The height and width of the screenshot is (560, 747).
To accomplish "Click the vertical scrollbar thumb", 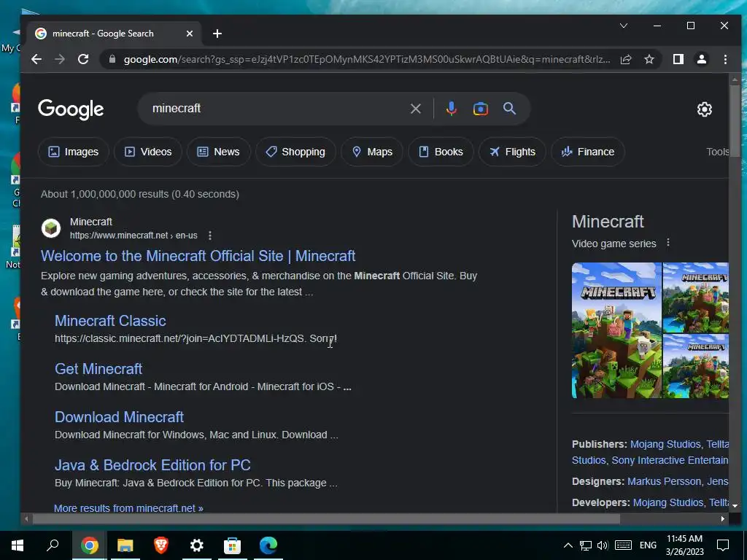I will point(735,120).
